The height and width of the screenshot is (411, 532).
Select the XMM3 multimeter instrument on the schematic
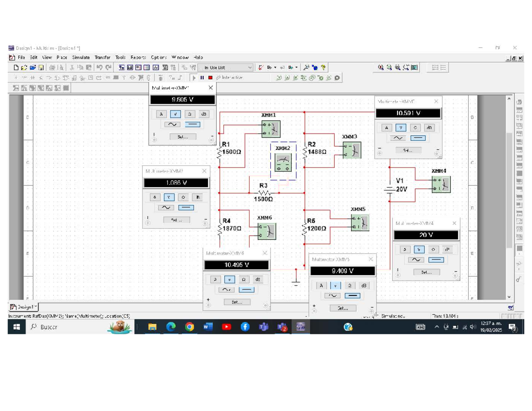tap(352, 150)
